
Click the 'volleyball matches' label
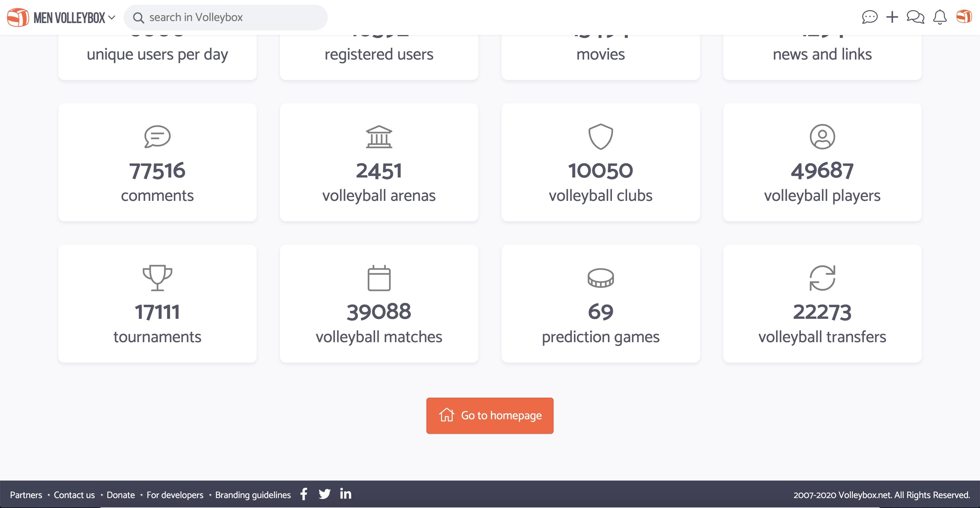379,337
